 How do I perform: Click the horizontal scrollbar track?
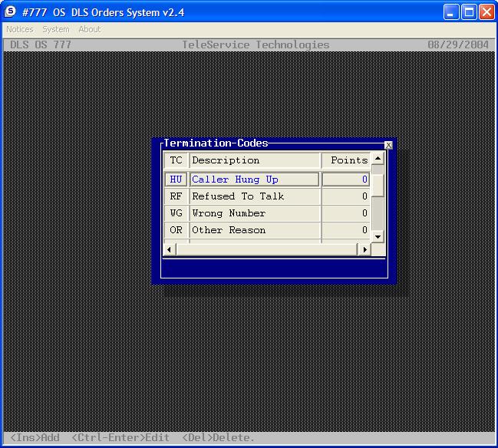coord(267,249)
